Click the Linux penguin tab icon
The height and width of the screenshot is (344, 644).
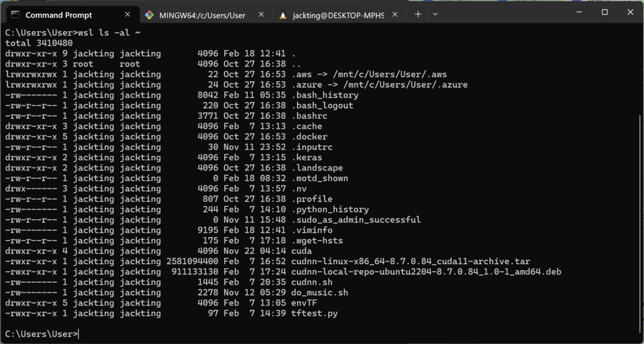(282, 15)
